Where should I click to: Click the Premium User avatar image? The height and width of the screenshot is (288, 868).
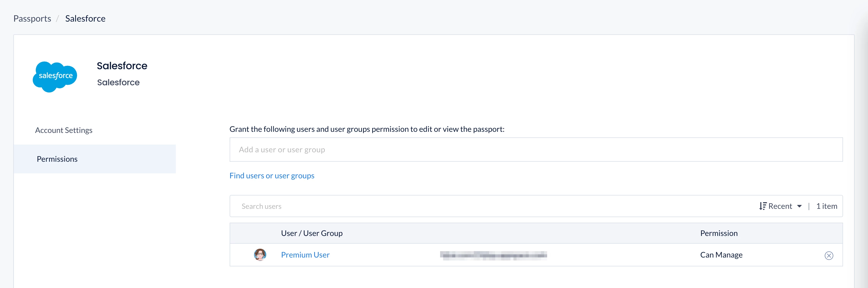coord(260,255)
